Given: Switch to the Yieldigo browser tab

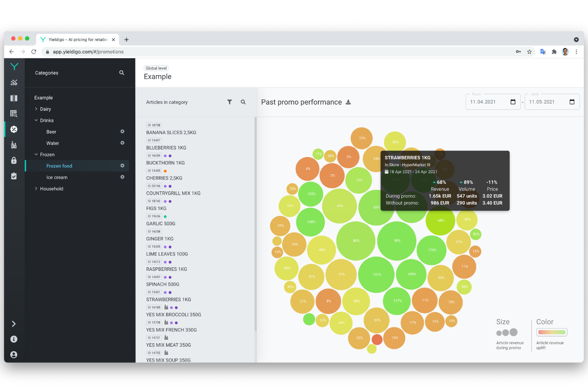Looking at the screenshot, I should click(75, 39).
